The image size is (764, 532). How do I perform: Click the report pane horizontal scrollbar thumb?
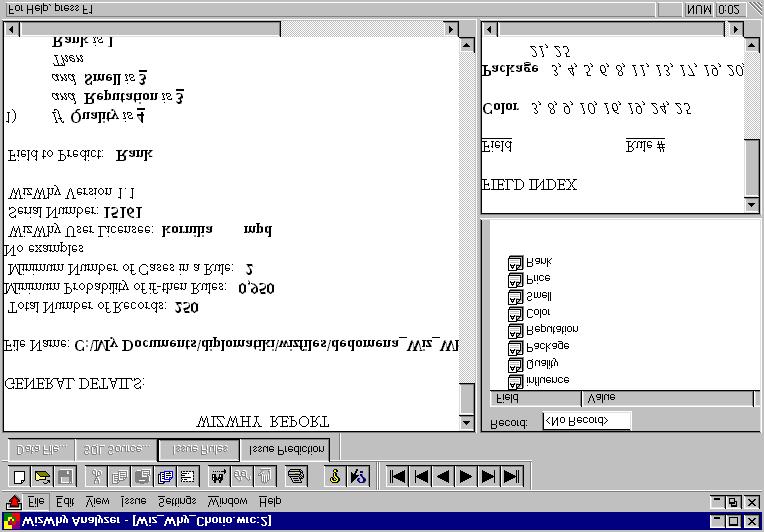150,29
